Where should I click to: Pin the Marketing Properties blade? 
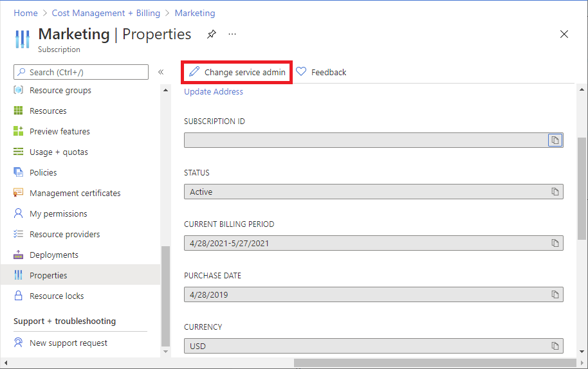coord(212,35)
